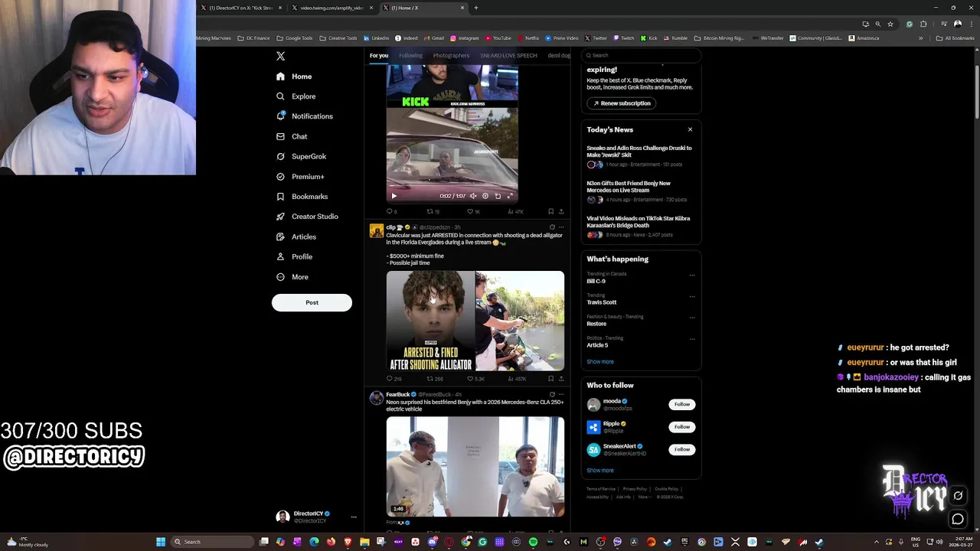Like the Kick video post with 1K likes
The image size is (980, 551).
point(472,212)
